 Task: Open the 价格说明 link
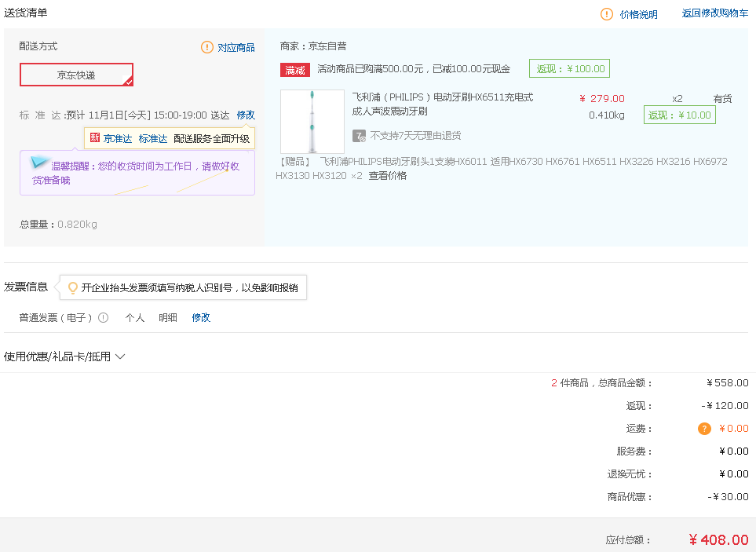(x=639, y=14)
